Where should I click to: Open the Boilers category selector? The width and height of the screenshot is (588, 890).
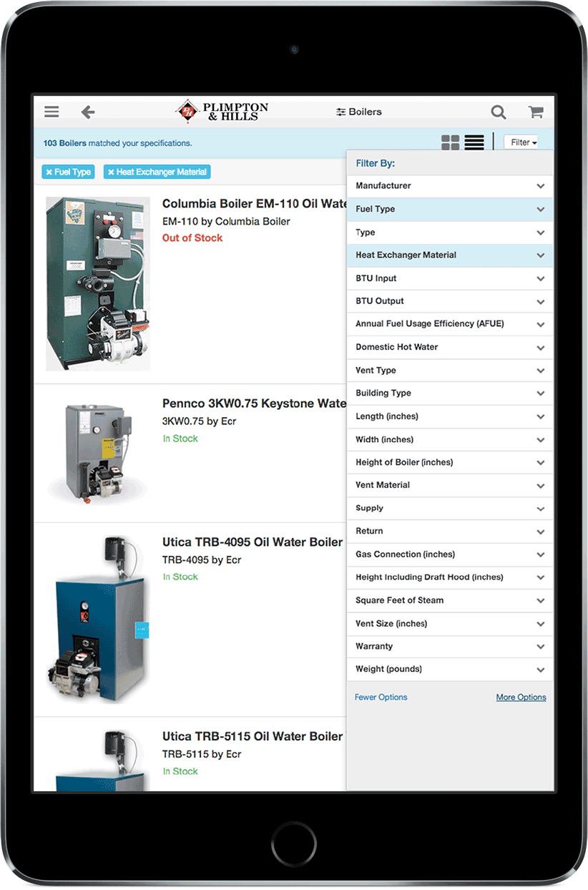pyautogui.click(x=359, y=112)
